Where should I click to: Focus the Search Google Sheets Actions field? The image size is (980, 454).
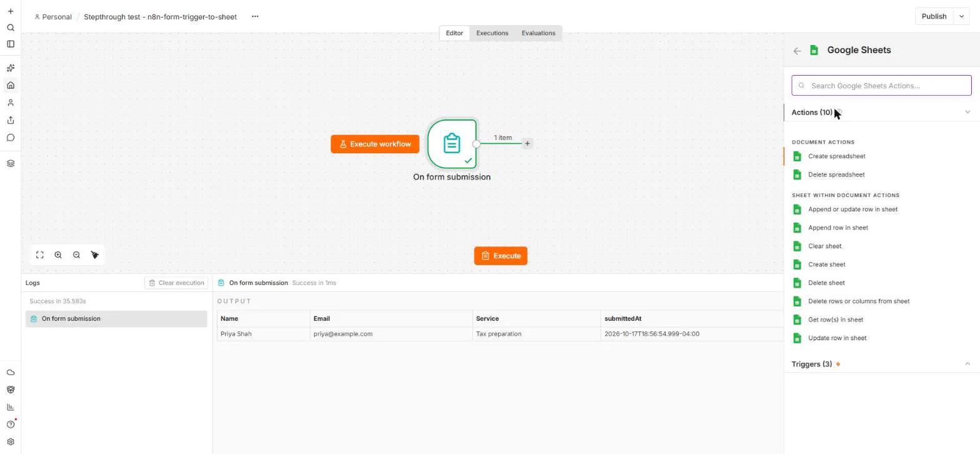pyautogui.click(x=881, y=86)
